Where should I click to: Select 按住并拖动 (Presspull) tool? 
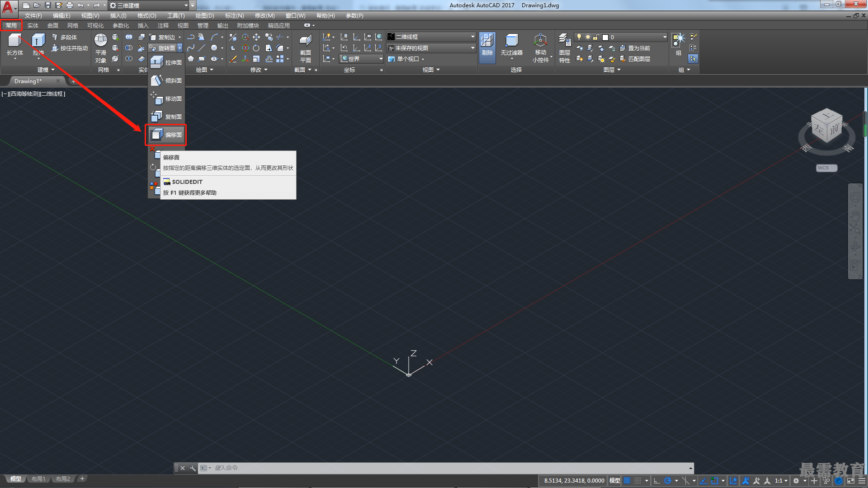[69, 48]
